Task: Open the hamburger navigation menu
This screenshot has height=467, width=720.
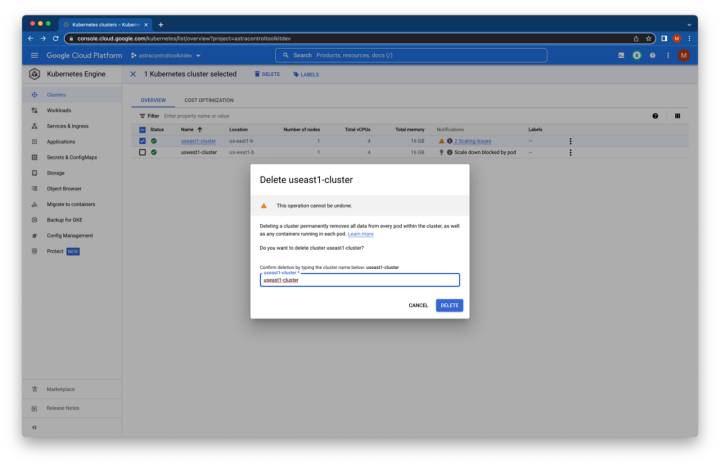Action: (x=32, y=53)
